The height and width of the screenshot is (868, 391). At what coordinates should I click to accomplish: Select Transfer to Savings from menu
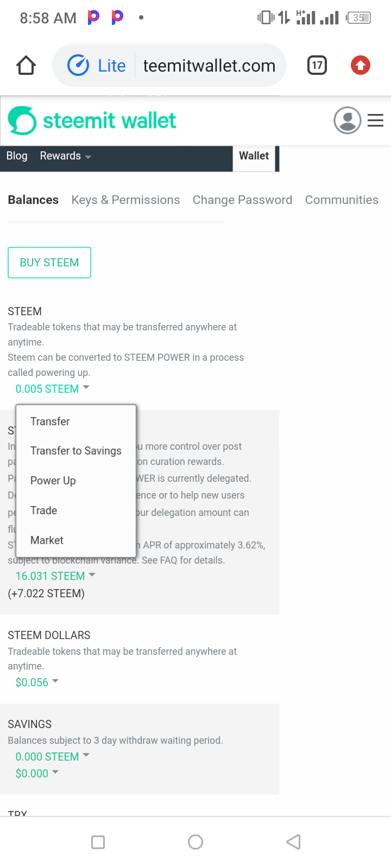(76, 451)
